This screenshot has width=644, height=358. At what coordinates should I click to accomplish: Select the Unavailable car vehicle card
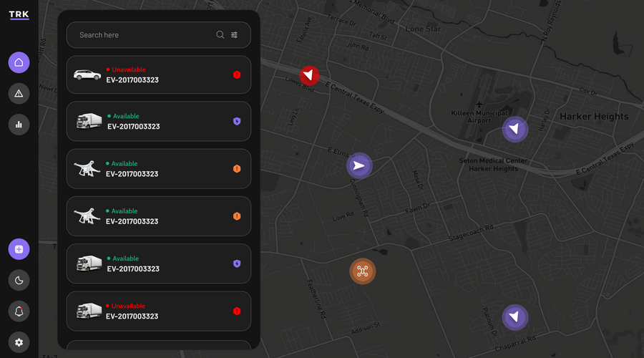[x=159, y=74]
